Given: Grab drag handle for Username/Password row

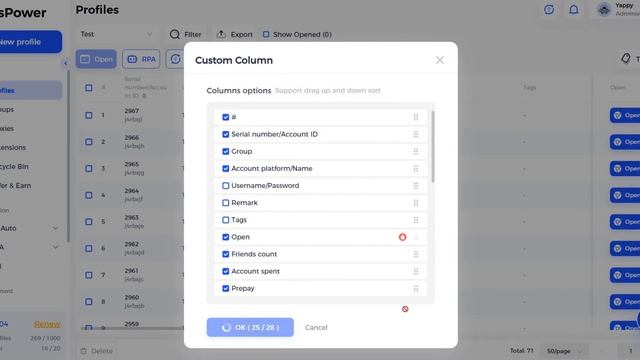Looking at the screenshot, I should [x=416, y=186].
